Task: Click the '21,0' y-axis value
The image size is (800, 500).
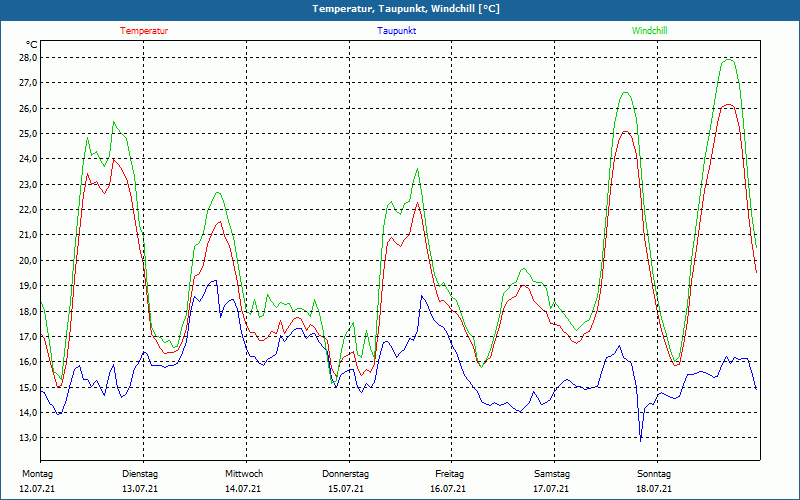Action: click(29, 235)
